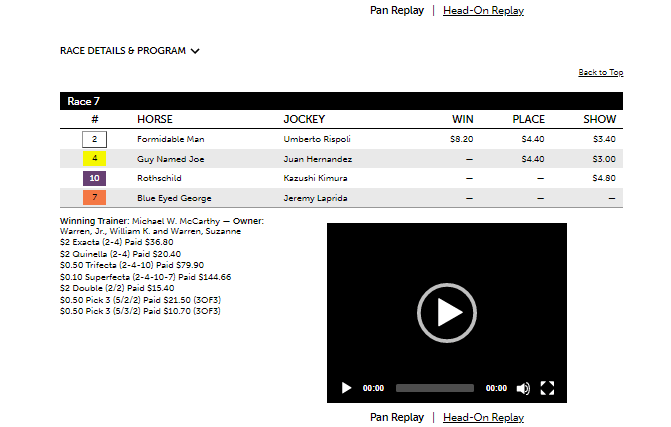Viewport: 671px width, 427px height.
Task: Click the number 2 saddle cloth badge
Action: pos(94,139)
